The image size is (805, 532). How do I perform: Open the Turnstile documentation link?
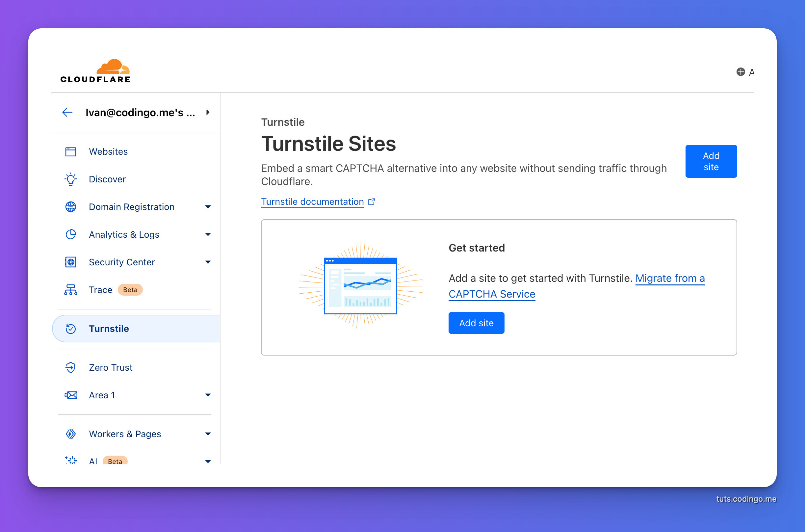pyautogui.click(x=312, y=202)
